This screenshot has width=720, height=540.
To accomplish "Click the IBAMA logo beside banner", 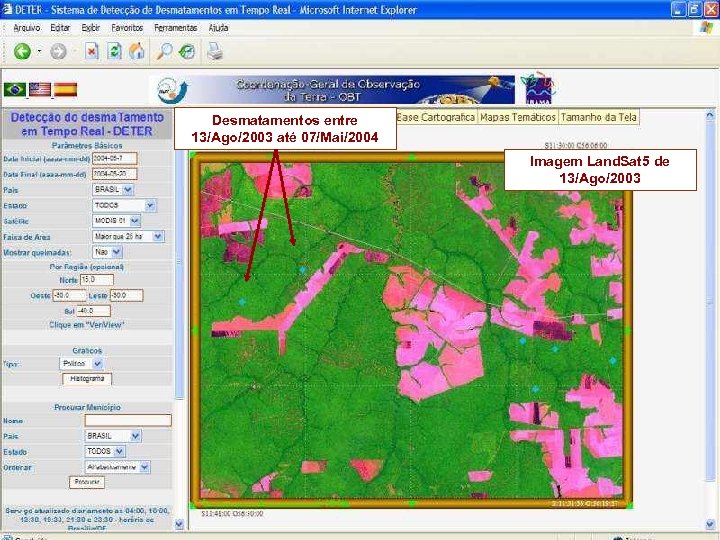I will (x=538, y=88).
